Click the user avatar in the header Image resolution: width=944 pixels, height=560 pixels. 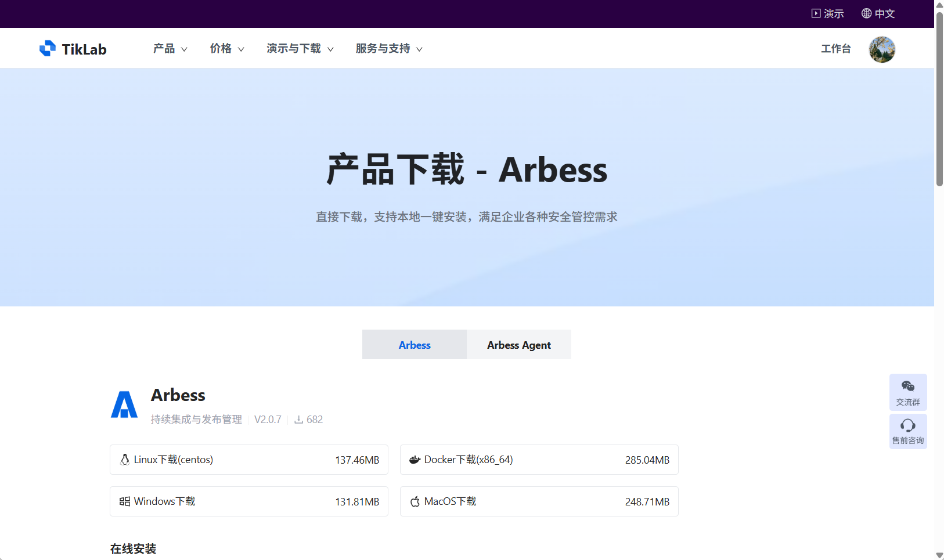pos(881,49)
